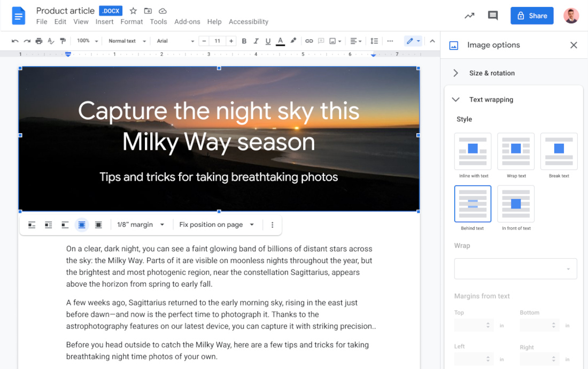Screen dimensions: 588x369
Task: Open the Normal text style dropdown
Action: coord(127,41)
